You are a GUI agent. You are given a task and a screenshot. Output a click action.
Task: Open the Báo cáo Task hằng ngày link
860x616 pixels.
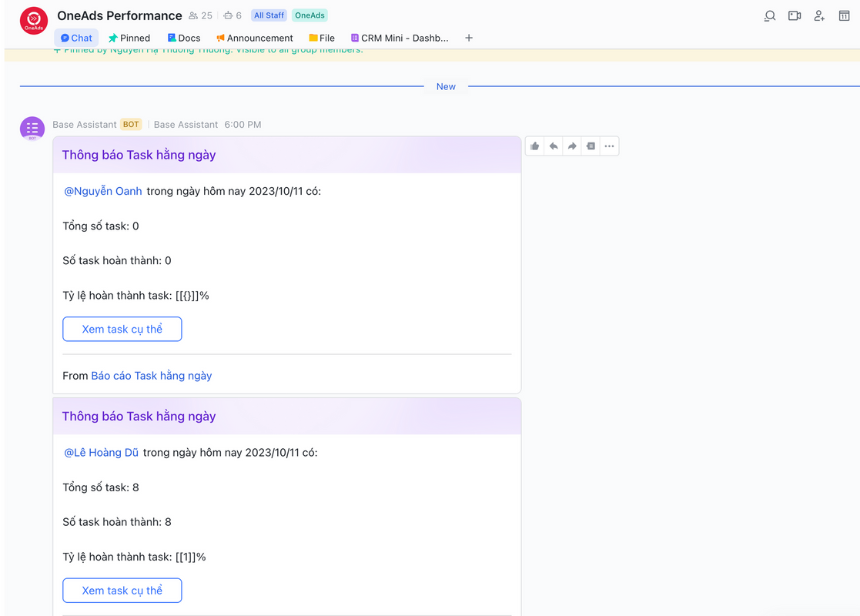pyautogui.click(x=152, y=376)
